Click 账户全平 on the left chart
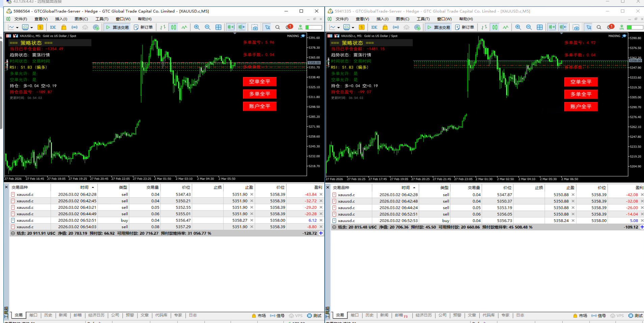The image size is (644, 323). pos(260,106)
